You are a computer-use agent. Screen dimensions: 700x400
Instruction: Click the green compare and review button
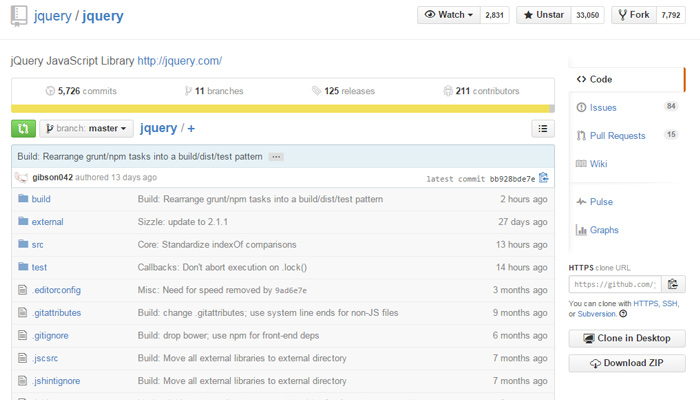[x=23, y=129]
